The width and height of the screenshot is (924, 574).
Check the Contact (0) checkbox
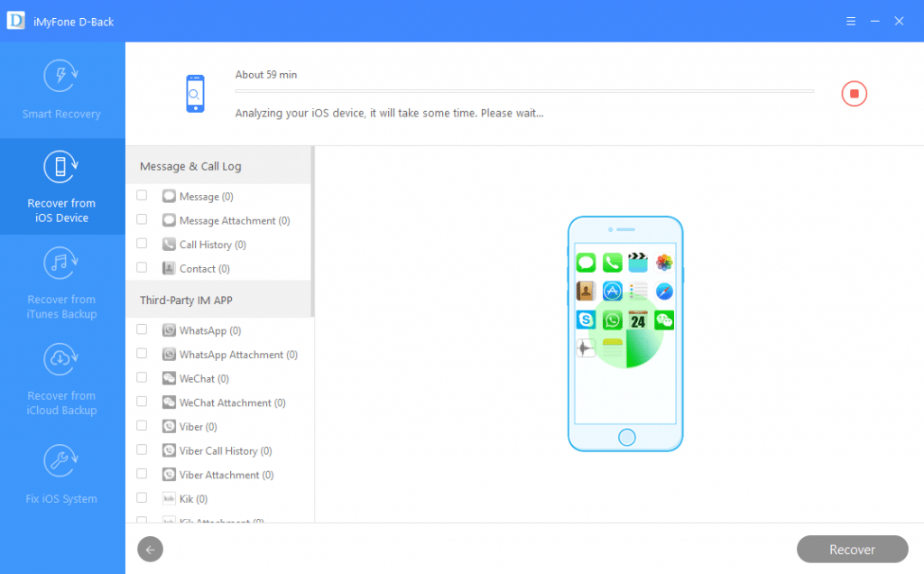(142, 267)
